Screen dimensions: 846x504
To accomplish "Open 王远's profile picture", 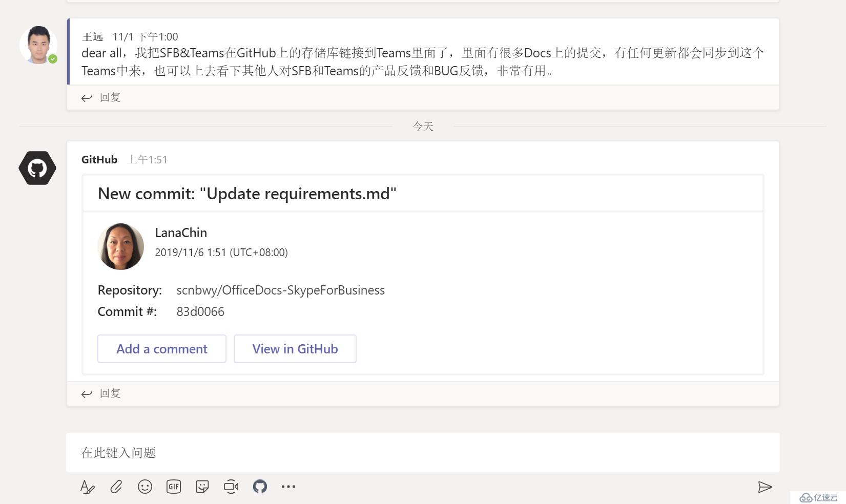I will point(38,45).
